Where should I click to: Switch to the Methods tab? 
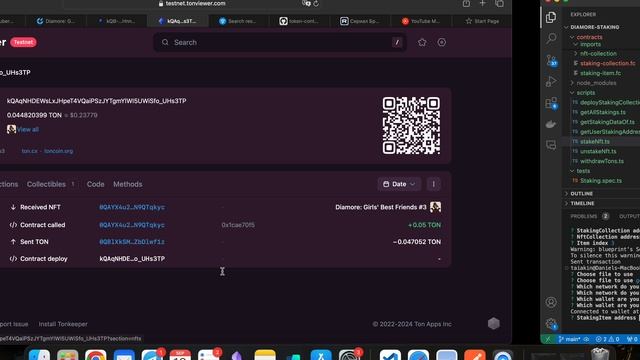(128, 184)
